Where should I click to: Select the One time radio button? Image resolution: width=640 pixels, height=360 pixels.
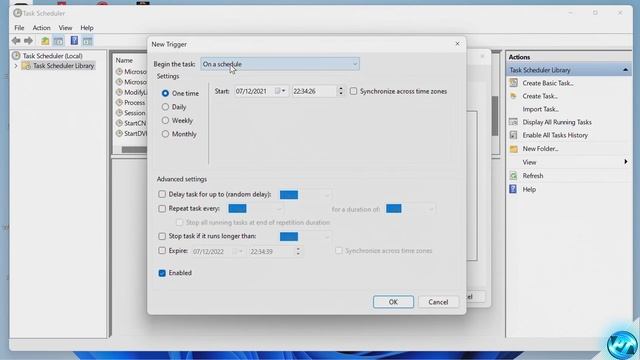click(165, 93)
